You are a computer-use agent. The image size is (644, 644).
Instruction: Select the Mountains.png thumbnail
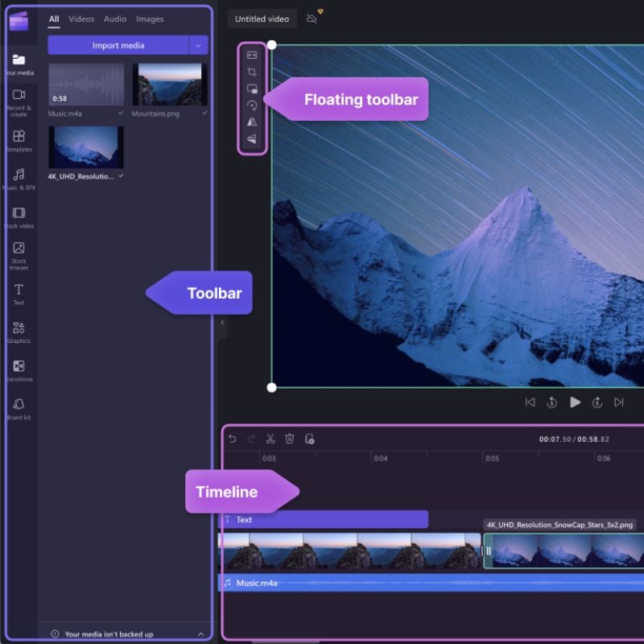[169, 83]
